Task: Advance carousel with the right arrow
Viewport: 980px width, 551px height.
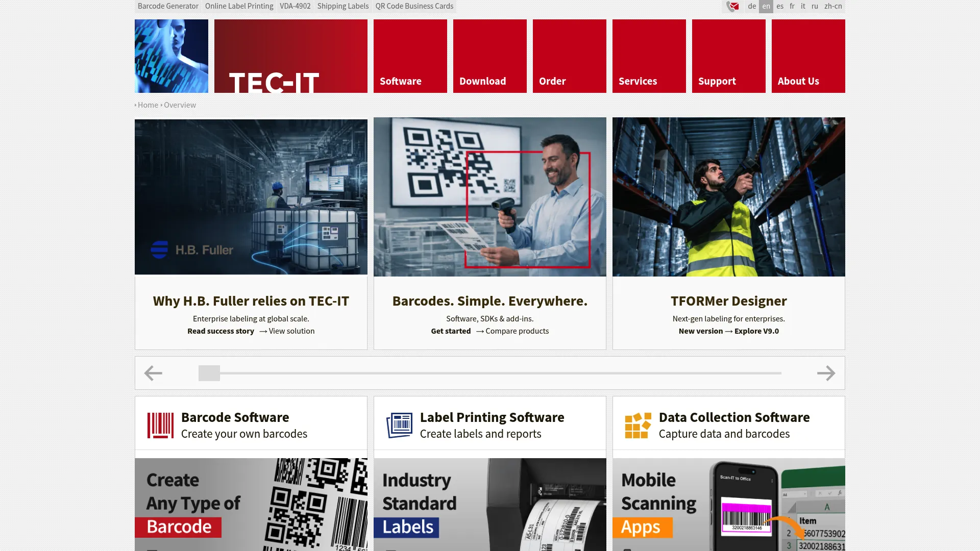Action: (x=826, y=373)
